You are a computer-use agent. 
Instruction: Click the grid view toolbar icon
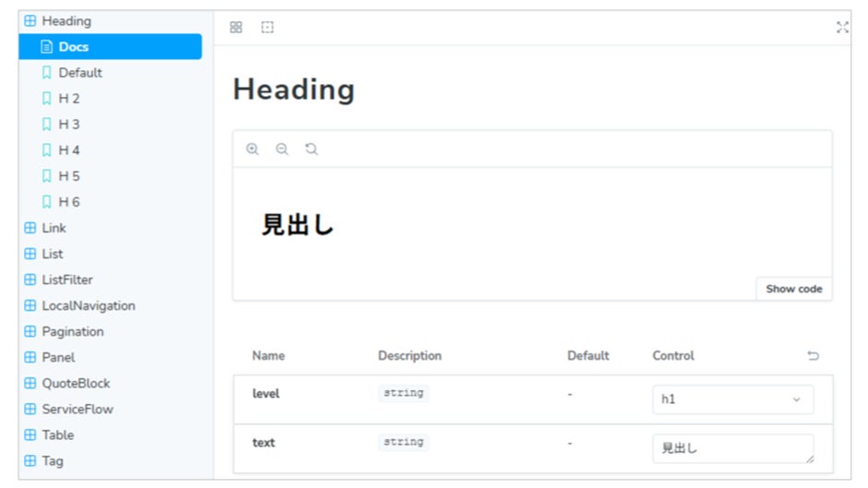click(236, 27)
